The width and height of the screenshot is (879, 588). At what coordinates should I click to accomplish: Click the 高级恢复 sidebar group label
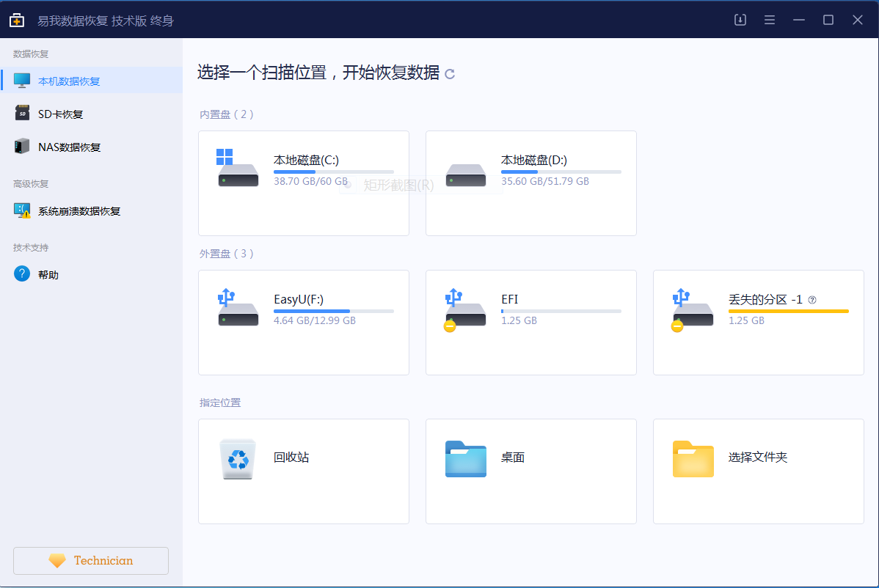[31, 184]
